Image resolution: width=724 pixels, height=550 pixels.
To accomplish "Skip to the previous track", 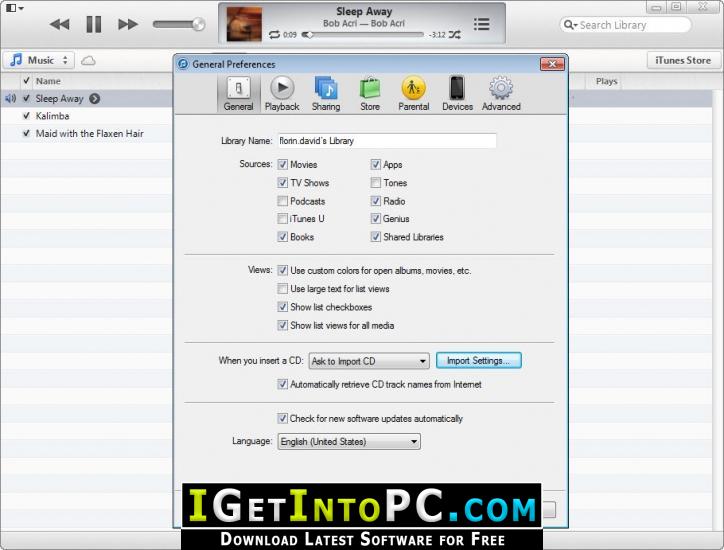I will (x=60, y=24).
